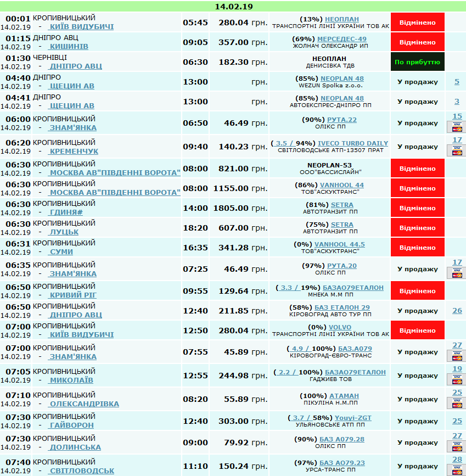The image size is (466, 476).
Task: Select card payment icon for 07:05 Миколаїв trip
Action: pos(457,380)
